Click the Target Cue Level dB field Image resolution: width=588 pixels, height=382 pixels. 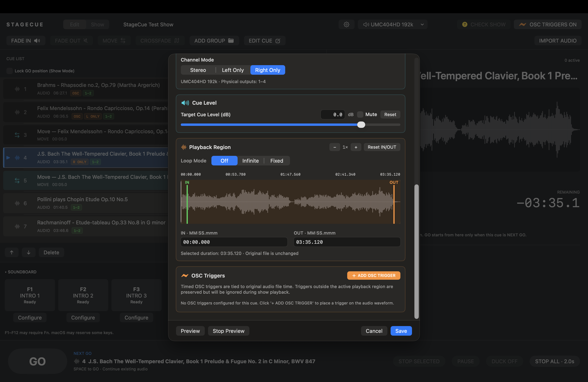[333, 114]
